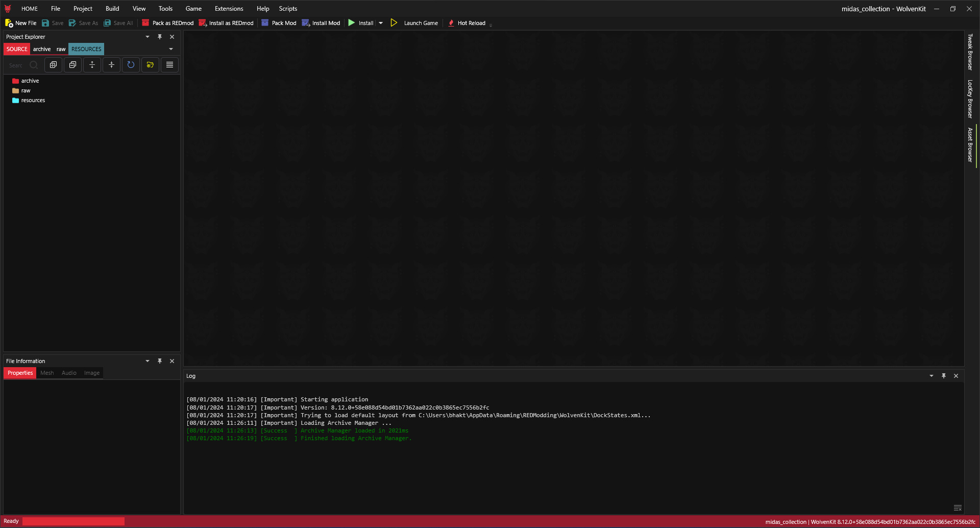980x528 pixels.
Task: Click the Pack as REDmod icon
Action: (145, 23)
